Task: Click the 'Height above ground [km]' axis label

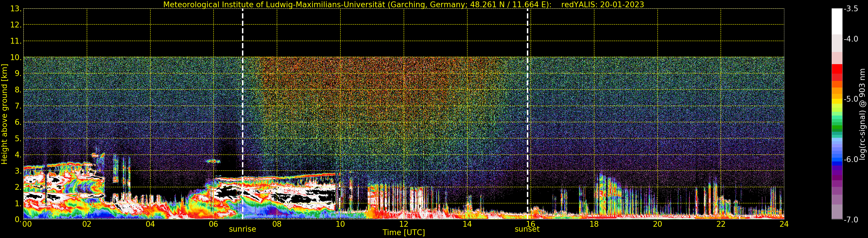Action: [x=4, y=114]
